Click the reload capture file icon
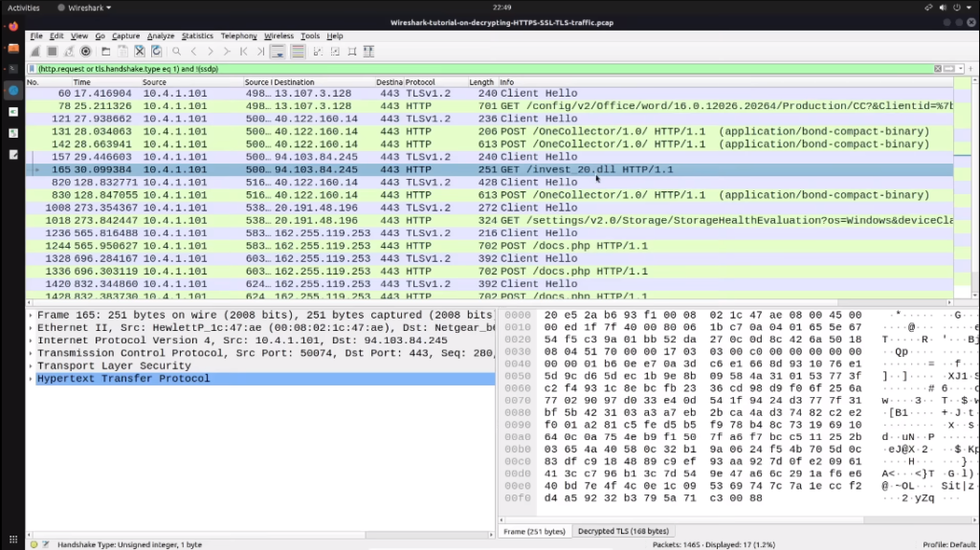980x550 pixels. click(x=156, y=51)
